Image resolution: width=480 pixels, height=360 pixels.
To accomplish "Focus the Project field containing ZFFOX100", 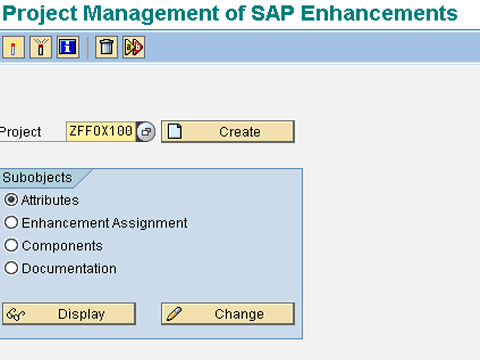I will (x=101, y=131).
